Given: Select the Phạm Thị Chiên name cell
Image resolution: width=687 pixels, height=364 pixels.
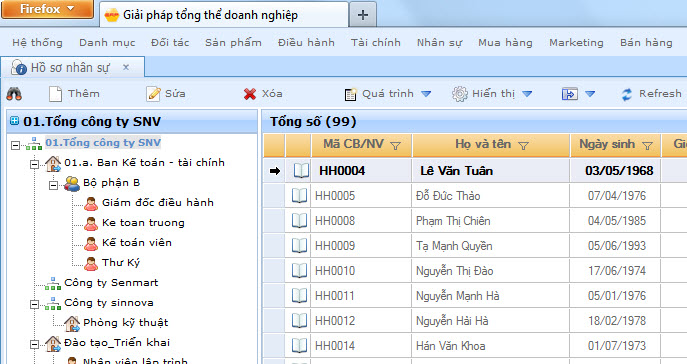Looking at the screenshot, I should pyautogui.click(x=491, y=221).
